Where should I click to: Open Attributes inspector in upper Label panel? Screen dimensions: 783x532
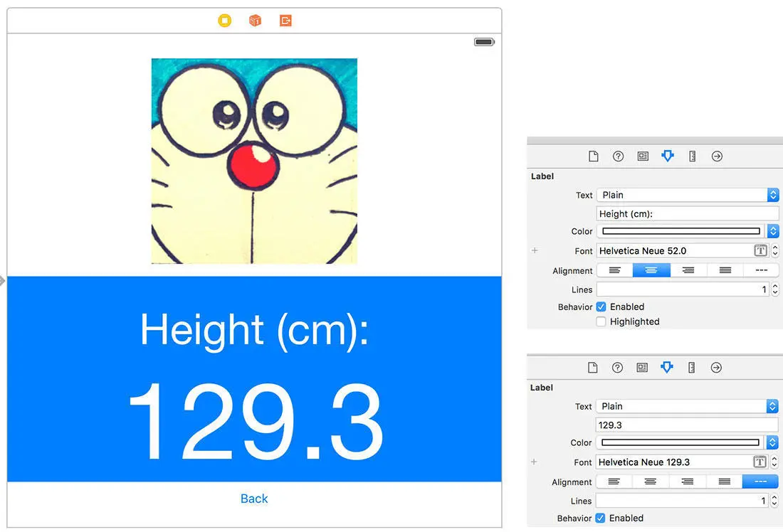tap(668, 156)
